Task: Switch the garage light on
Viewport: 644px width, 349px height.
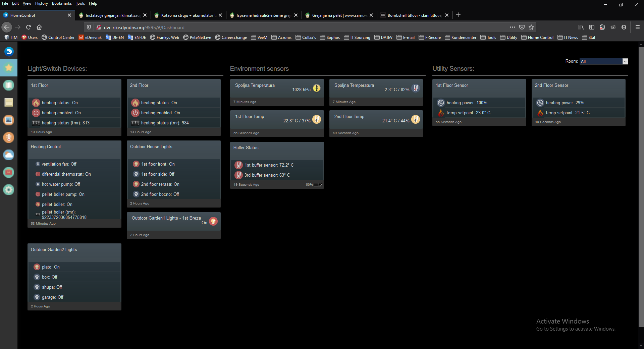Action: click(37, 297)
